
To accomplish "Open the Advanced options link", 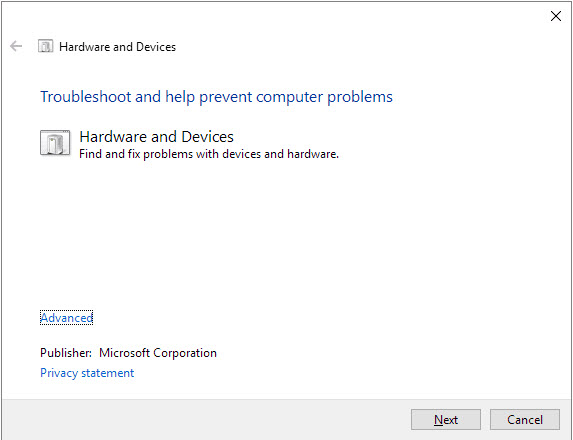I will 67,318.
